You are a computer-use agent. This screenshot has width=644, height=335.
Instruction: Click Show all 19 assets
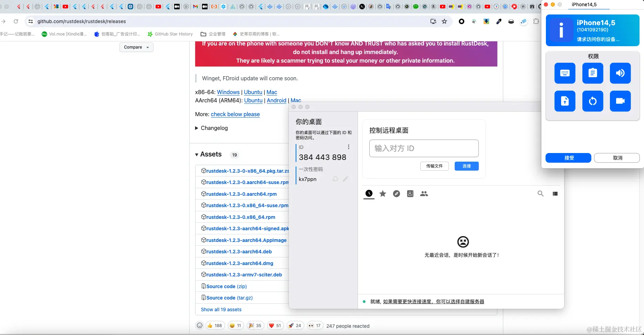(x=221, y=309)
